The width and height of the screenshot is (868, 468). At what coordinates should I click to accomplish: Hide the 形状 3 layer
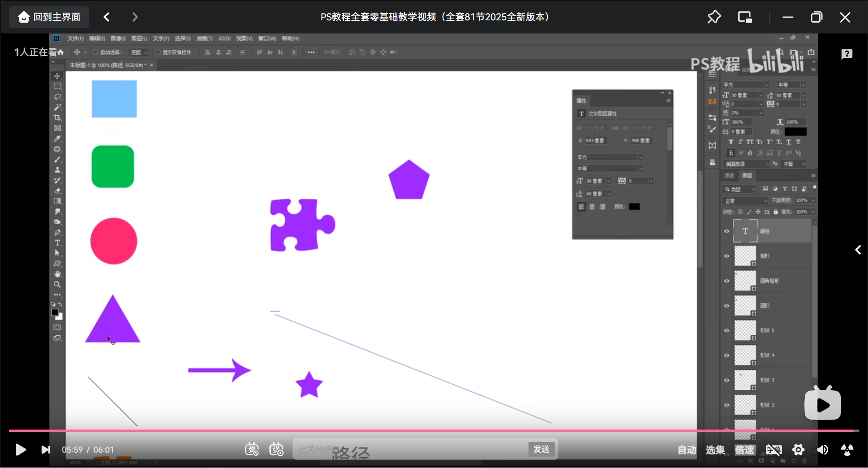(727, 380)
